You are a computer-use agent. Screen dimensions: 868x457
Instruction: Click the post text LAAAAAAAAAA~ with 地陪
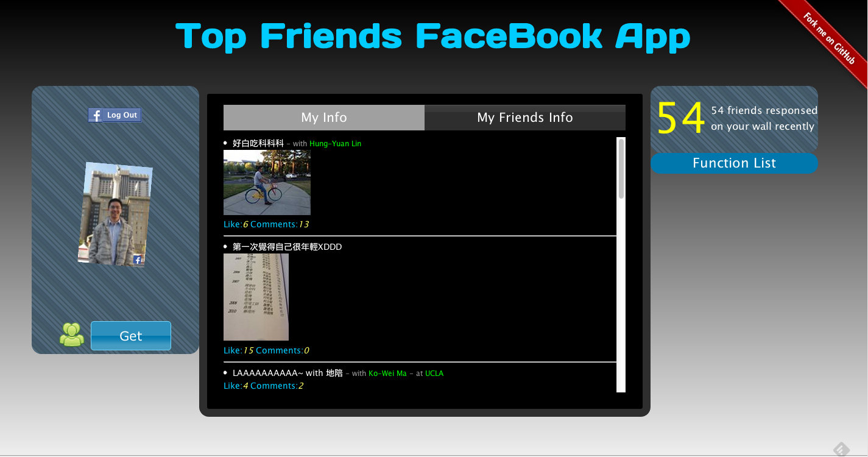tap(288, 373)
